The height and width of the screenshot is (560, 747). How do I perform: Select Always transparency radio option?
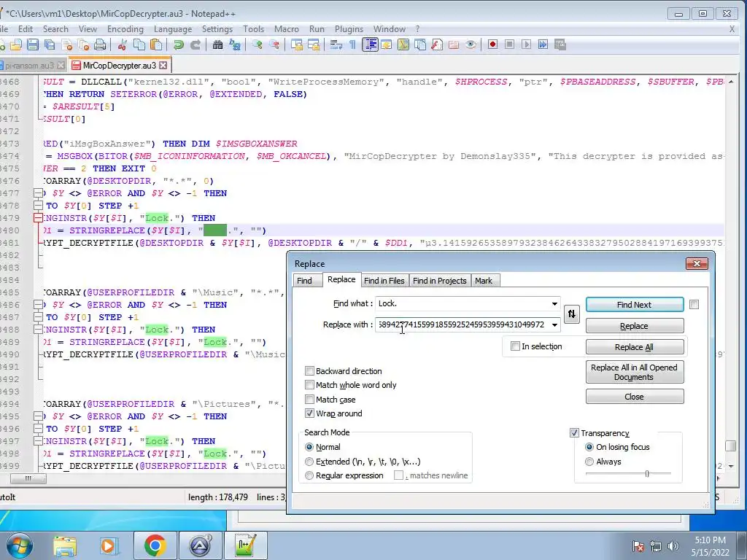(x=589, y=462)
